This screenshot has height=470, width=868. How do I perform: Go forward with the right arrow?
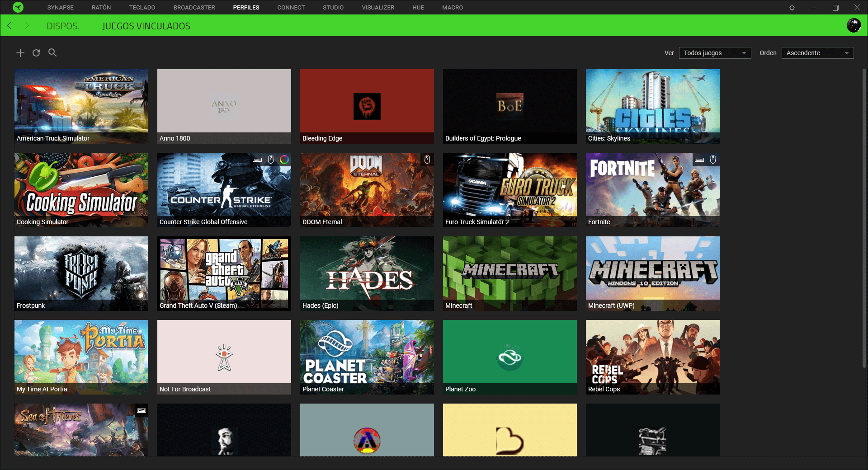(27, 25)
